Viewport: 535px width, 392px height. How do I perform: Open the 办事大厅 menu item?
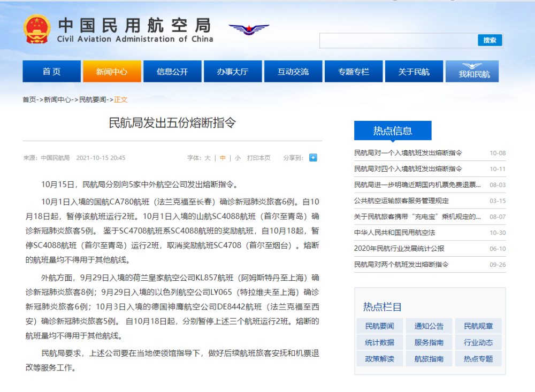coord(233,72)
